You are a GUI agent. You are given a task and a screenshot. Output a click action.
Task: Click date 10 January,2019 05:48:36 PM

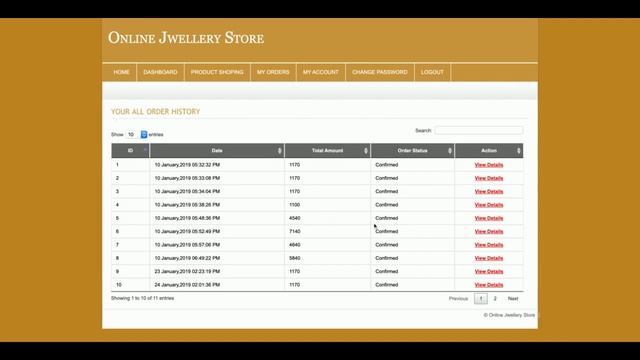[x=187, y=218]
